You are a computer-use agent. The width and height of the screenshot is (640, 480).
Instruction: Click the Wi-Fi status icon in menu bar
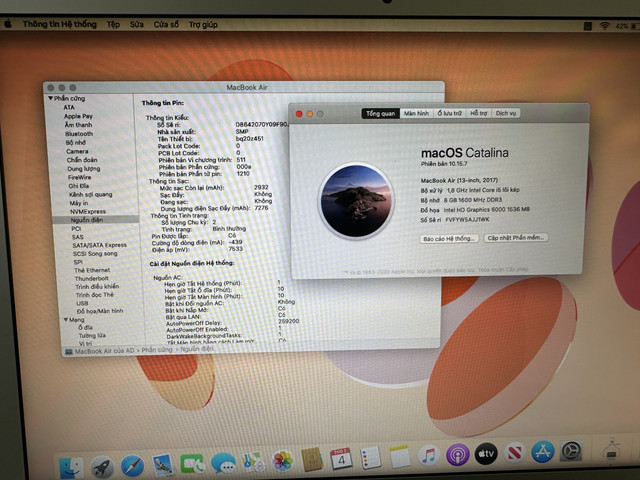tap(604, 26)
